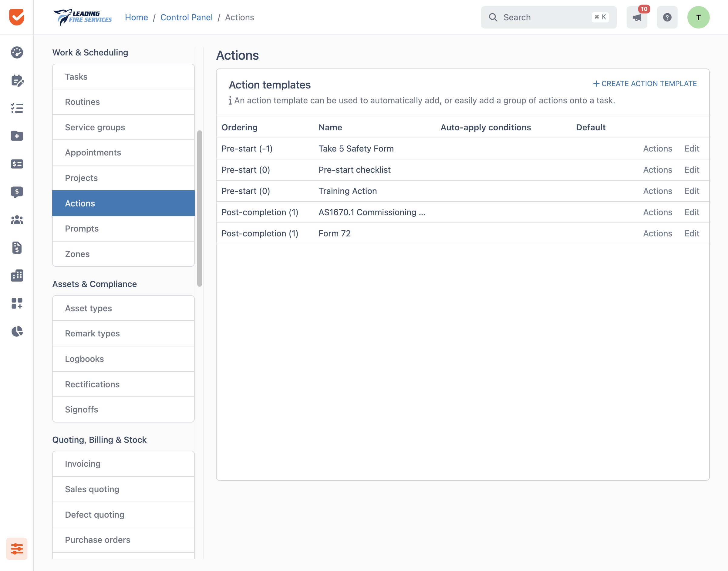
Task: Click Actions for Form 72
Action: click(x=657, y=233)
